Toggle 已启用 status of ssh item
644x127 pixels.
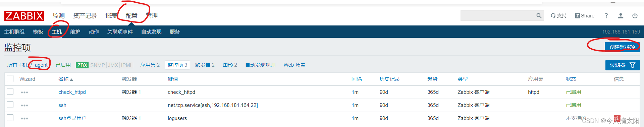(574, 105)
